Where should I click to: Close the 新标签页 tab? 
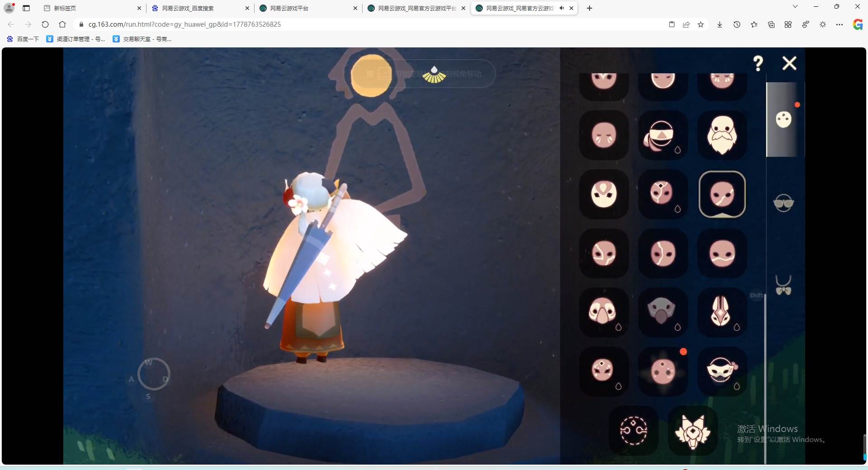tap(139, 8)
